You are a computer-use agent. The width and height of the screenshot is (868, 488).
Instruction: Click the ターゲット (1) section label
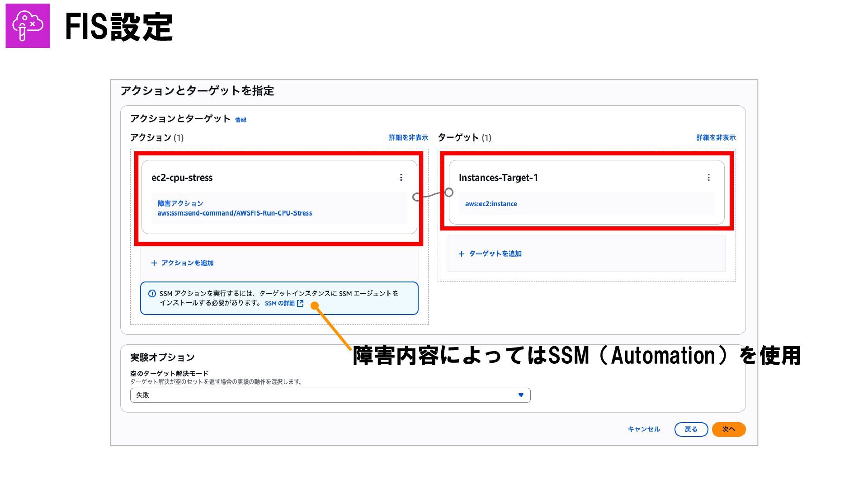tap(464, 137)
